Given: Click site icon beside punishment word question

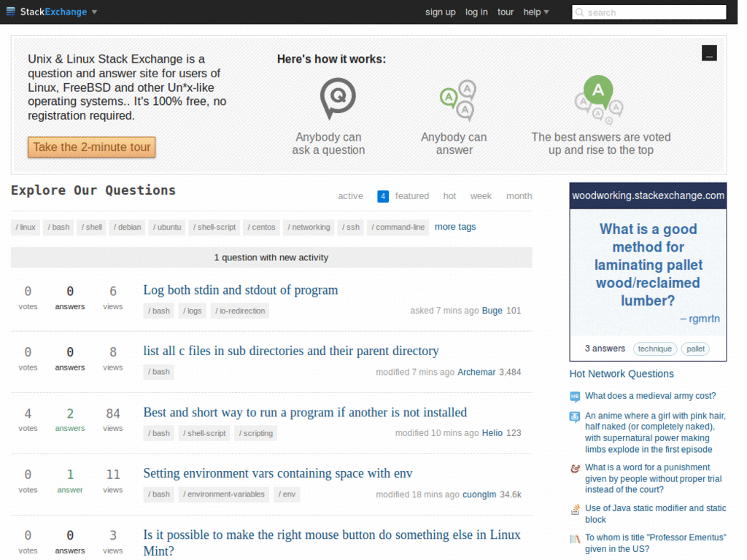Looking at the screenshot, I should [x=575, y=469].
